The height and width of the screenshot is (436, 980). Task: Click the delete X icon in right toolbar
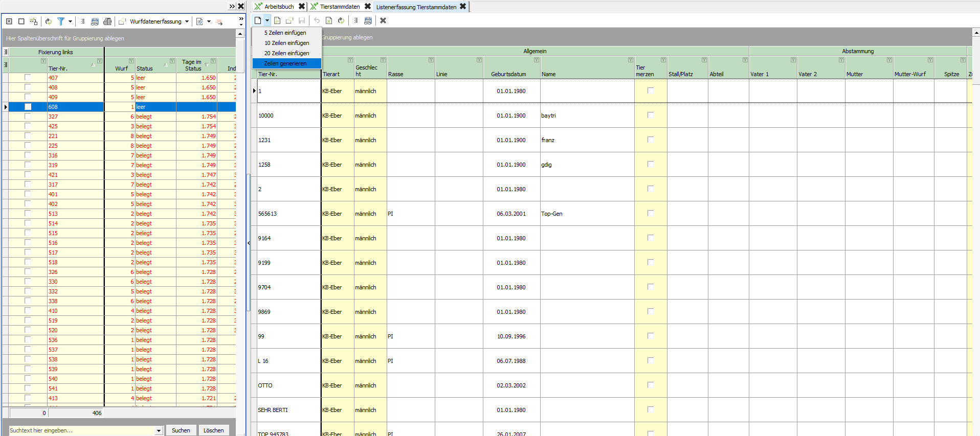point(383,20)
